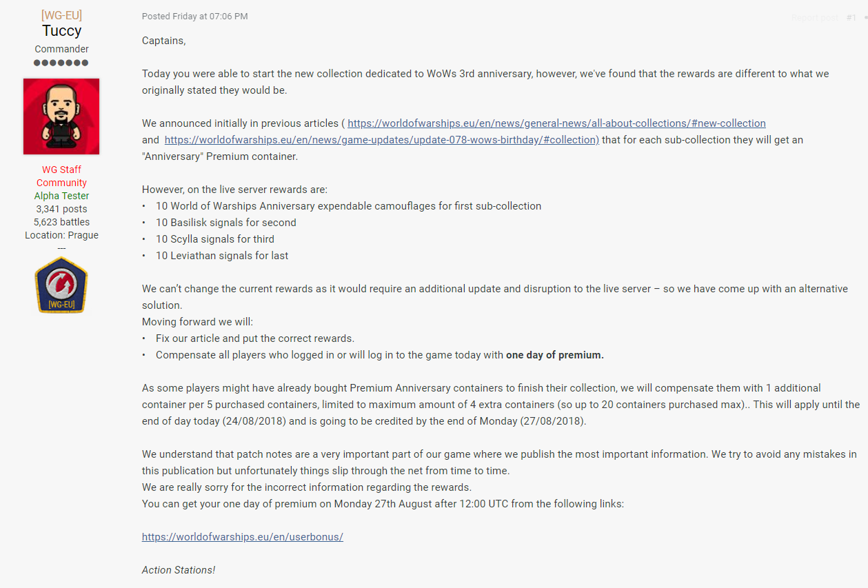Click the Alpha Tester group label

(x=61, y=196)
